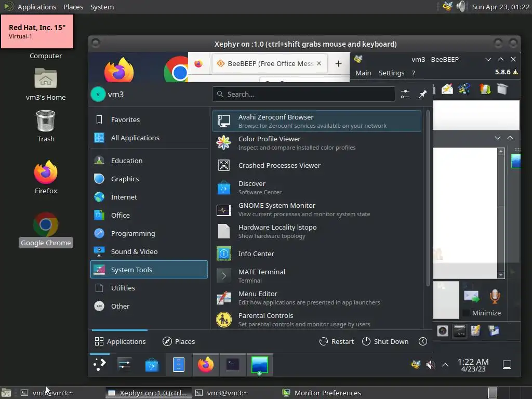Image resolution: width=532 pixels, height=399 pixels.
Task: Open GNOME System Monitor
Action: tap(316, 209)
